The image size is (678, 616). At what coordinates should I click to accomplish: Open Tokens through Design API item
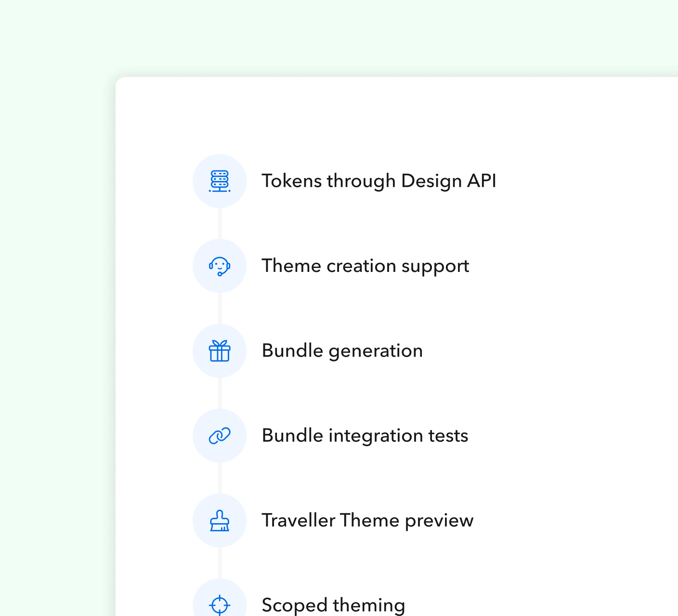click(378, 181)
